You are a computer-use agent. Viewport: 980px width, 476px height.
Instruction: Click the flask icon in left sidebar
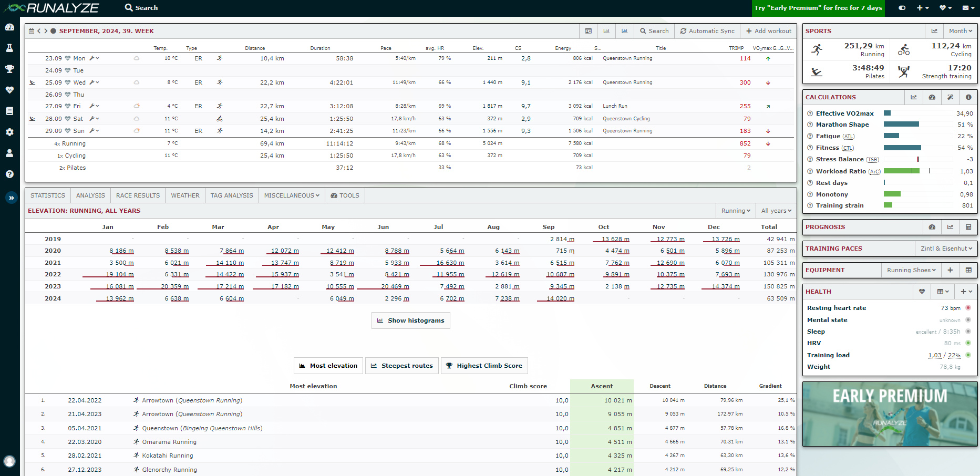9,48
